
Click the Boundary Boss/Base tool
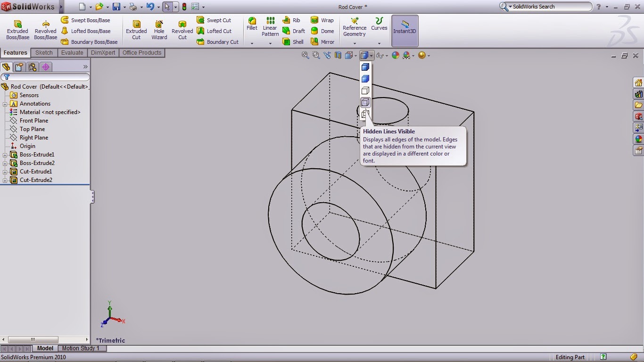coord(89,42)
